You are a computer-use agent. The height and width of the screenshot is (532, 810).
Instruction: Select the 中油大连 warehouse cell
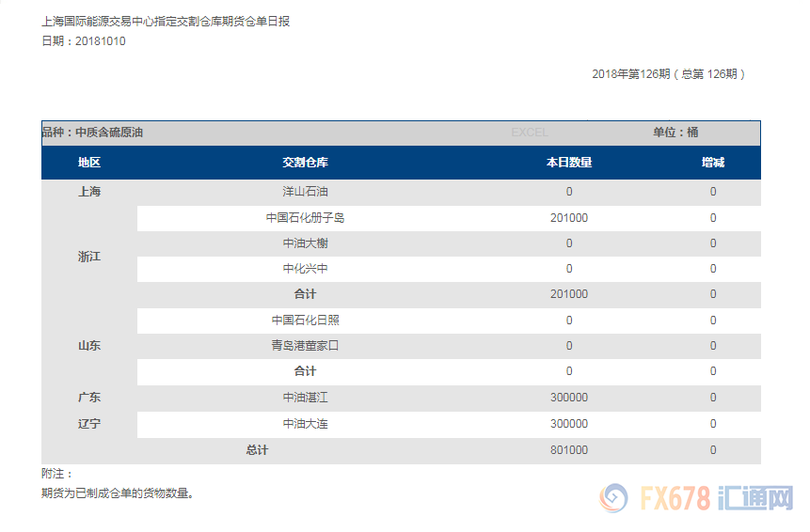305,424
